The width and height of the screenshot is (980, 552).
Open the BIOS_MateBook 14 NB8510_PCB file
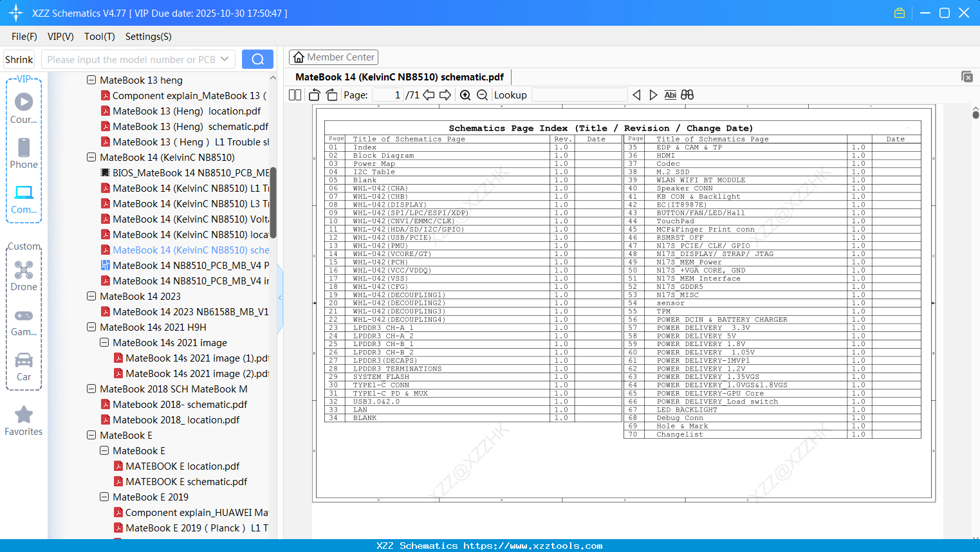coord(185,173)
